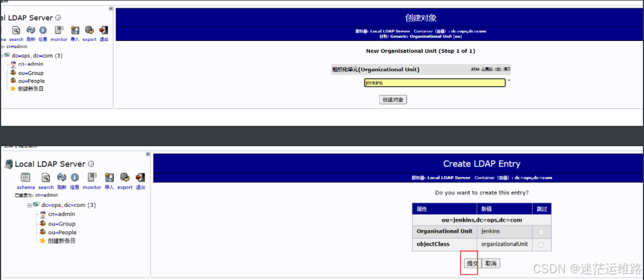
Task: Click the globe icon before top dc=ops,dc=com
Action: pos(7,55)
